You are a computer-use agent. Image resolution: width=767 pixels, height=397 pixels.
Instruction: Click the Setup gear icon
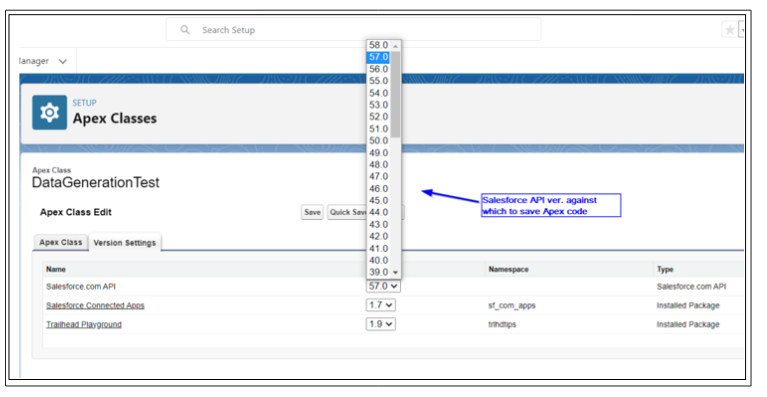tap(49, 112)
